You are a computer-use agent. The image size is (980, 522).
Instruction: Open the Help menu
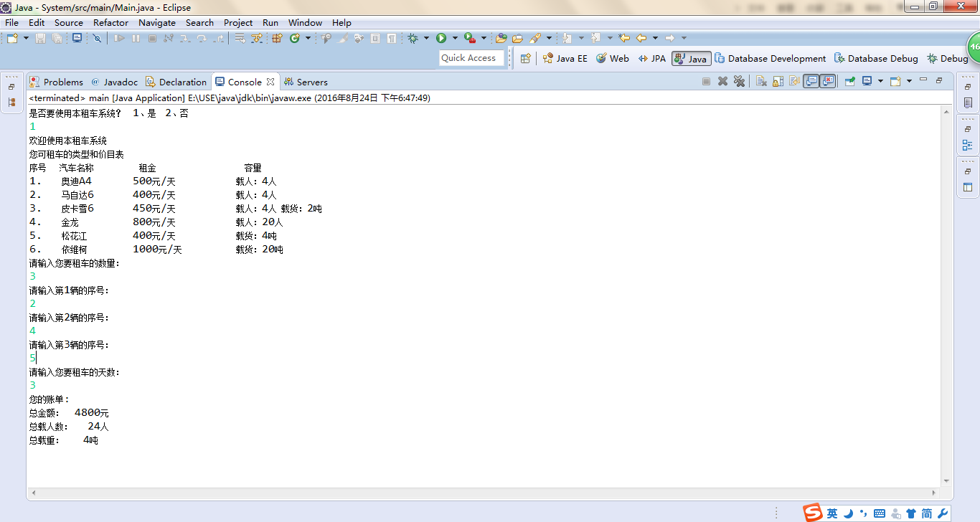(342, 22)
